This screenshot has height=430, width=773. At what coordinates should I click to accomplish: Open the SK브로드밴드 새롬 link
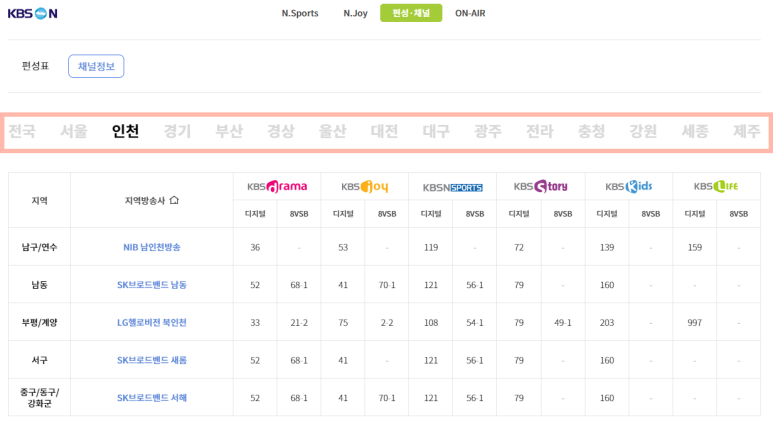pos(152,360)
